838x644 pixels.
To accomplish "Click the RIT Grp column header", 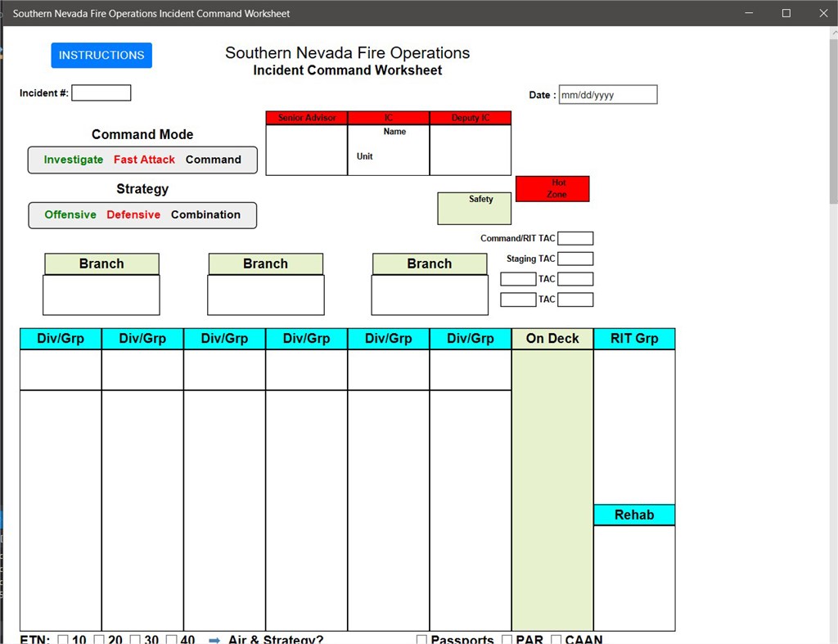I will (634, 338).
